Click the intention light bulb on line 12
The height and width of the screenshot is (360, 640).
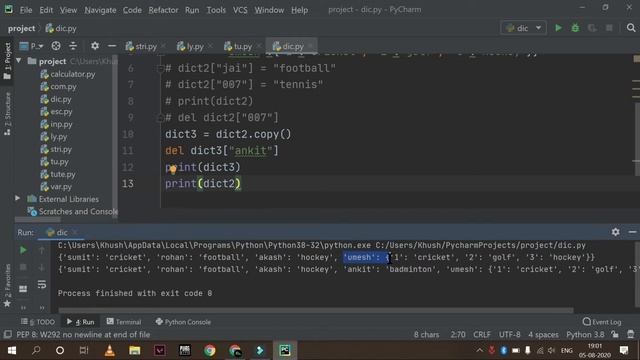pos(173,169)
